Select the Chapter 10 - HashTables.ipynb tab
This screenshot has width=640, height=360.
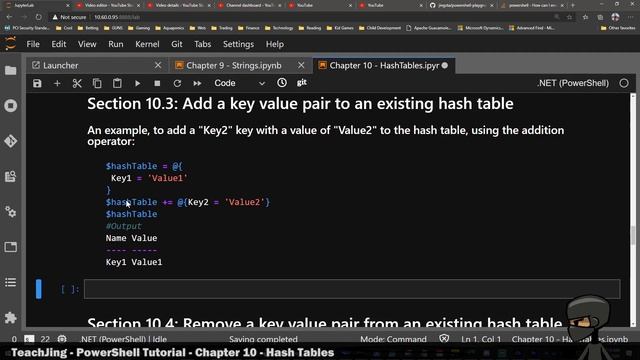pyautogui.click(x=384, y=65)
